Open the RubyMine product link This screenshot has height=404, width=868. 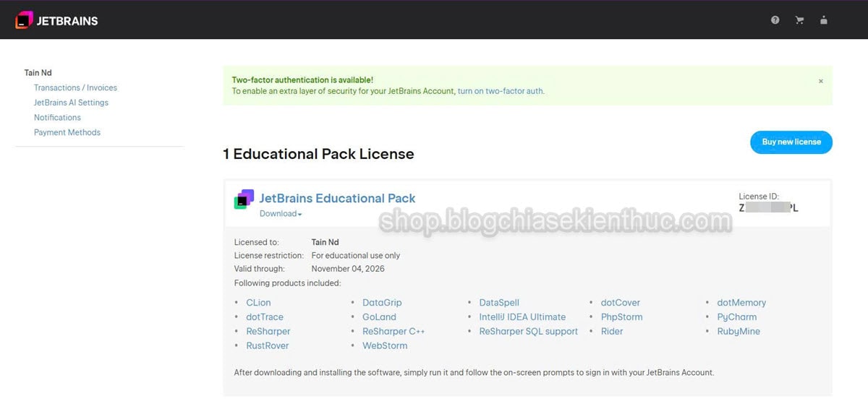739,332
